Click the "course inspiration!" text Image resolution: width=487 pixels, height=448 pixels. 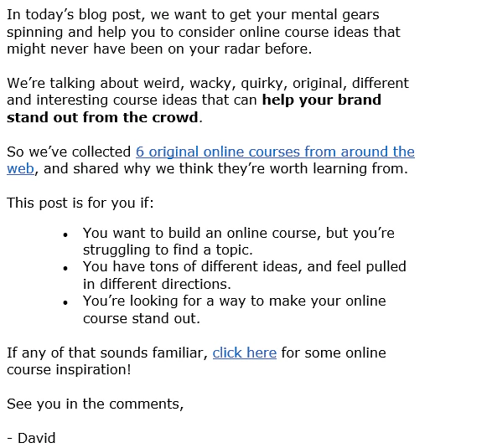(x=69, y=370)
